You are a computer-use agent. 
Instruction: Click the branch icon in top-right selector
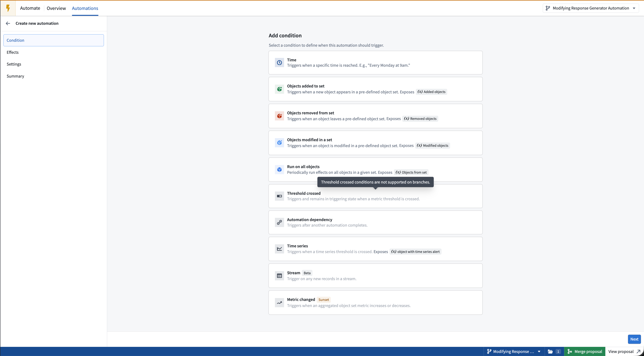pyautogui.click(x=548, y=8)
